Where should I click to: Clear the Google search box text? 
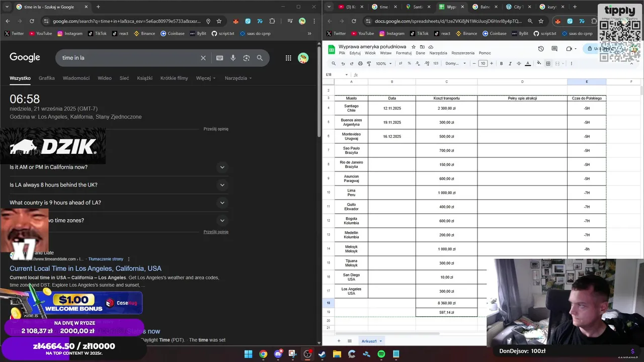[x=203, y=58]
